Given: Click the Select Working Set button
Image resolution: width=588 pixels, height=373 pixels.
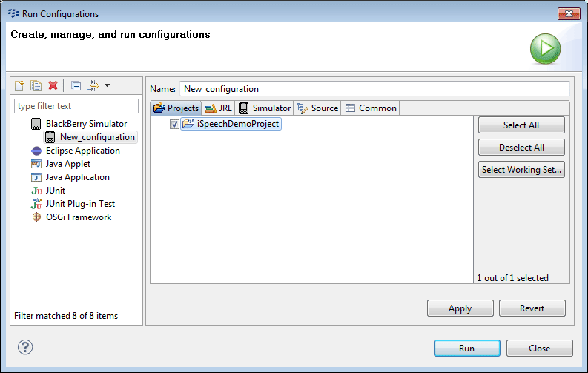Looking at the screenshot, I should (521, 170).
